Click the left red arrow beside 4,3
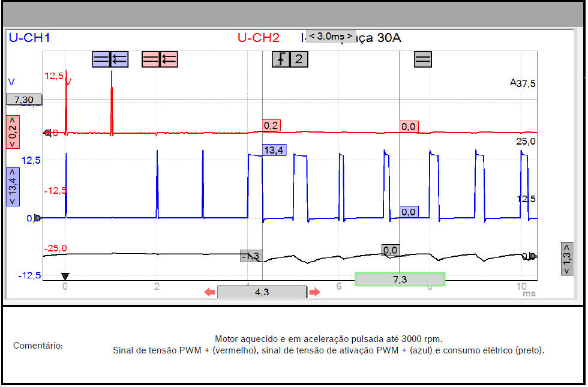Image resolution: width=588 pixels, height=387 pixels. tap(209, 292)
